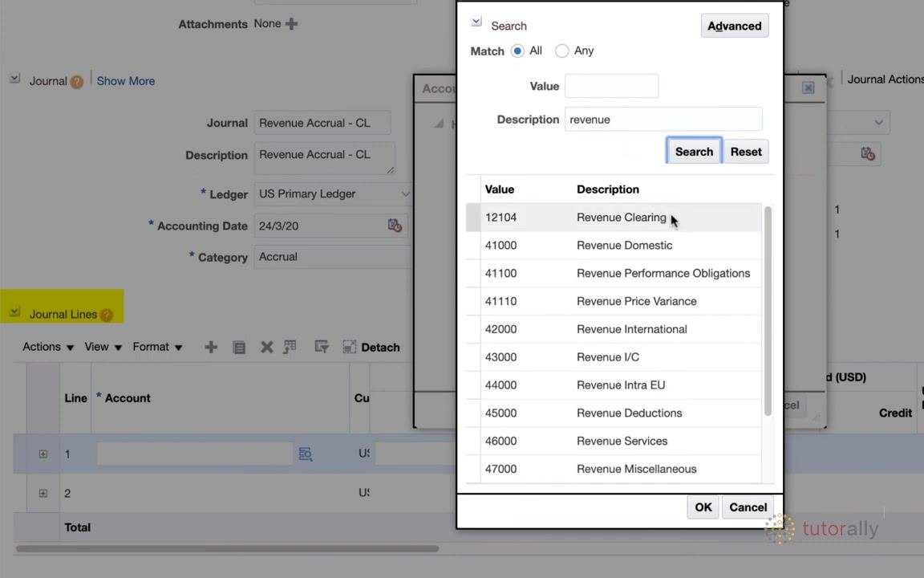
Task: Confirm selection with OK button
Action: [x=703, y=507]
